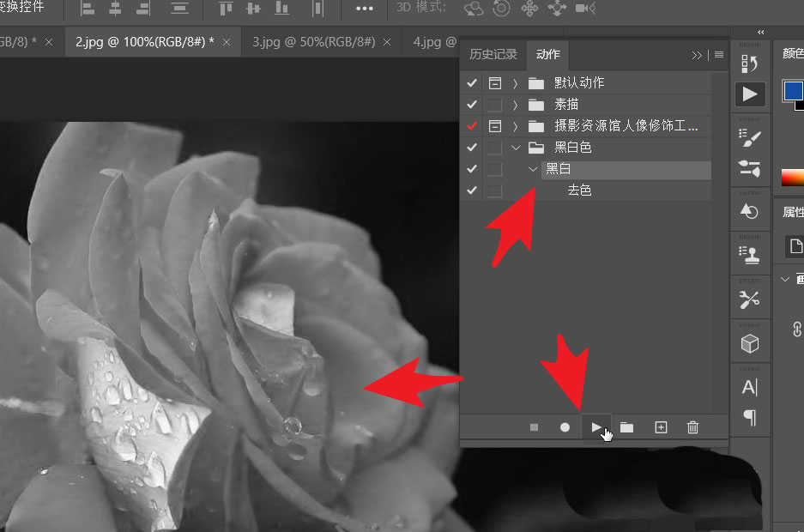Open the Actions panel menu

coord(718,54)
